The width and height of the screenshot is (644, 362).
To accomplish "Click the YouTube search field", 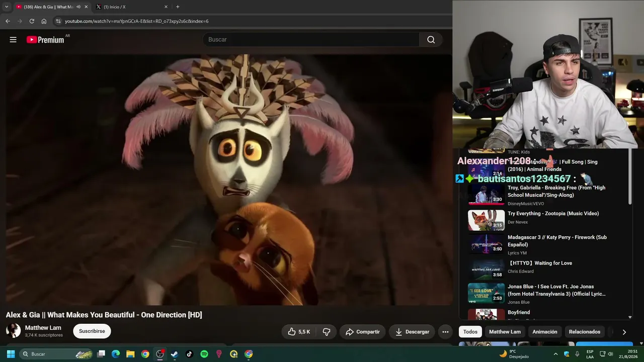I will pyautogui.click(x=311, y=40).
